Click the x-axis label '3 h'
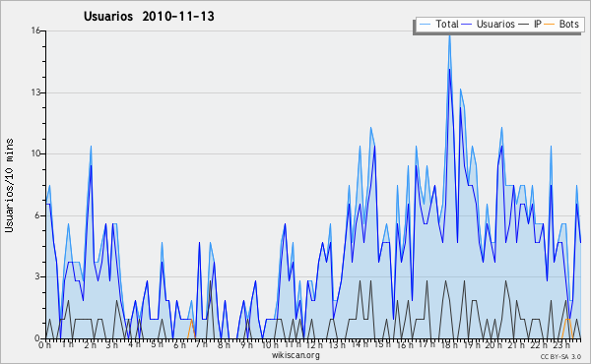Screen dimensions: 591x364 (x=112, y=345)
